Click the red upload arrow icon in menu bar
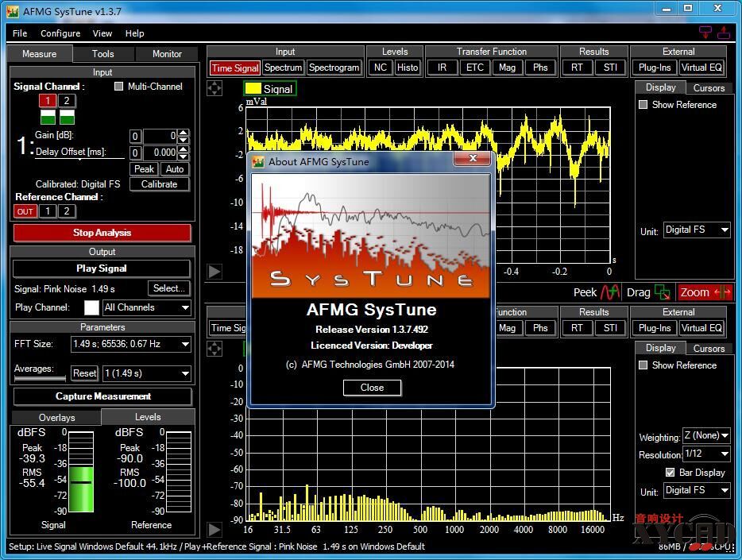 (724, 32)
